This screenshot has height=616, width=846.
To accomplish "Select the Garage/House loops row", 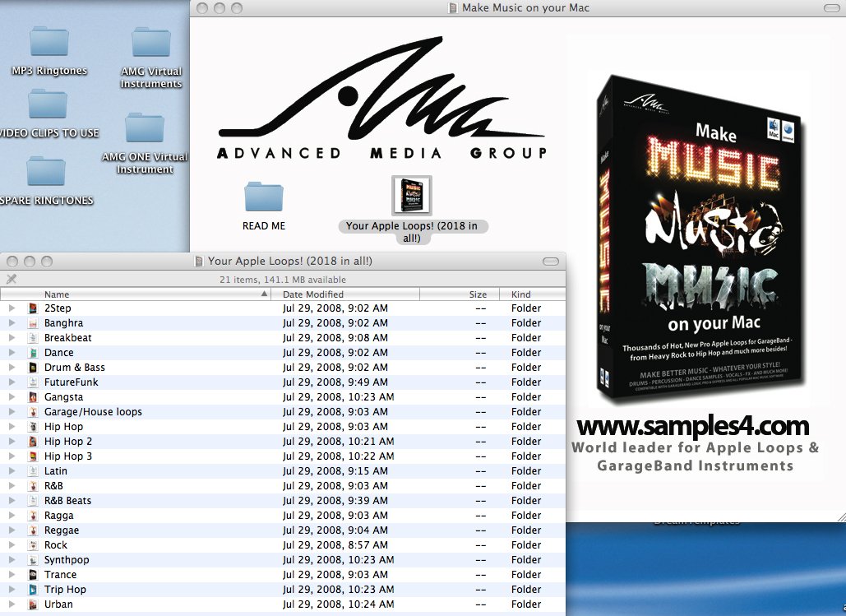I will (93, 412).
